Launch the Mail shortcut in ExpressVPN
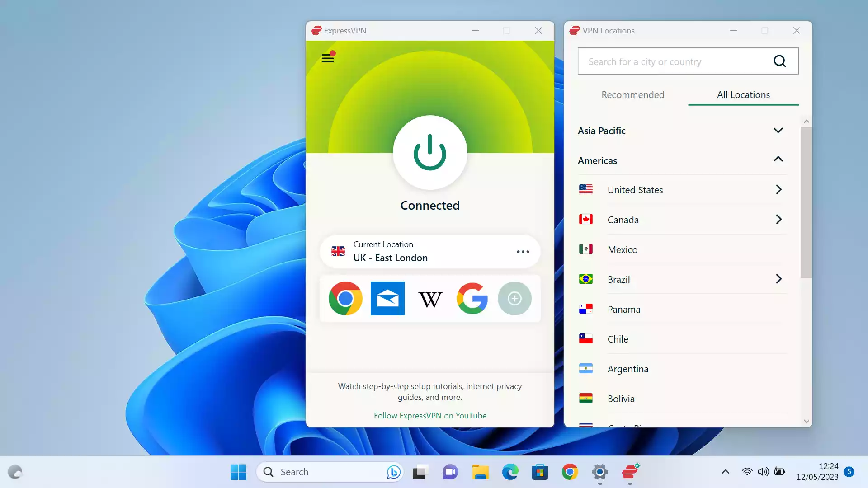 [387, 299]
